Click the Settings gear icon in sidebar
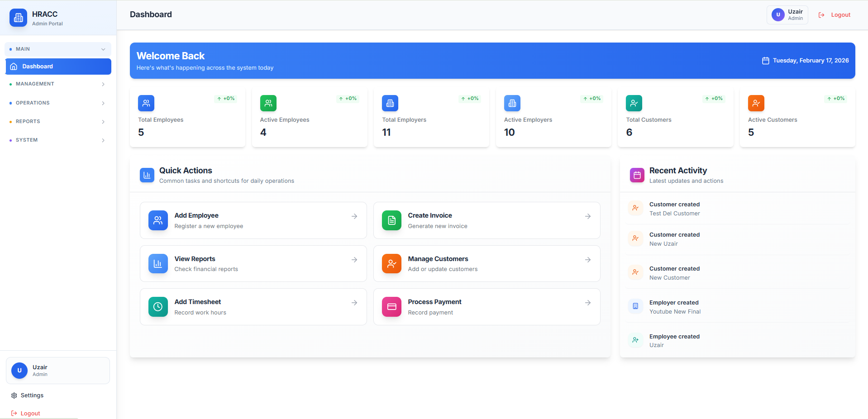The width and height of the screenshot is (868, 419). click(x=14, y=395)
